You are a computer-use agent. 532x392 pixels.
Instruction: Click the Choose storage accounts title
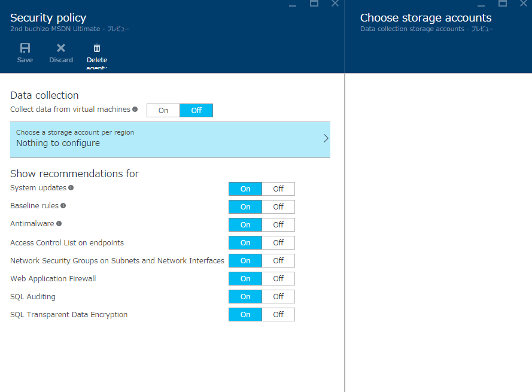[426, 17]
